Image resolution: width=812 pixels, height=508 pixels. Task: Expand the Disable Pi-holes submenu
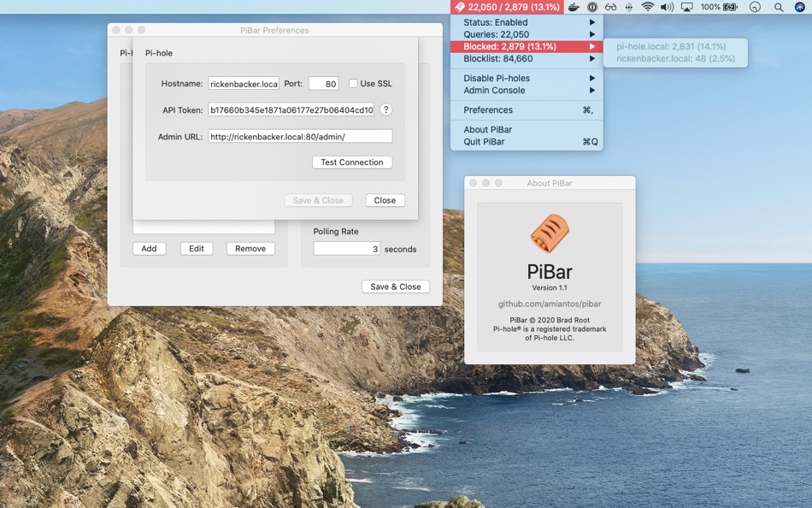(527, 79)
